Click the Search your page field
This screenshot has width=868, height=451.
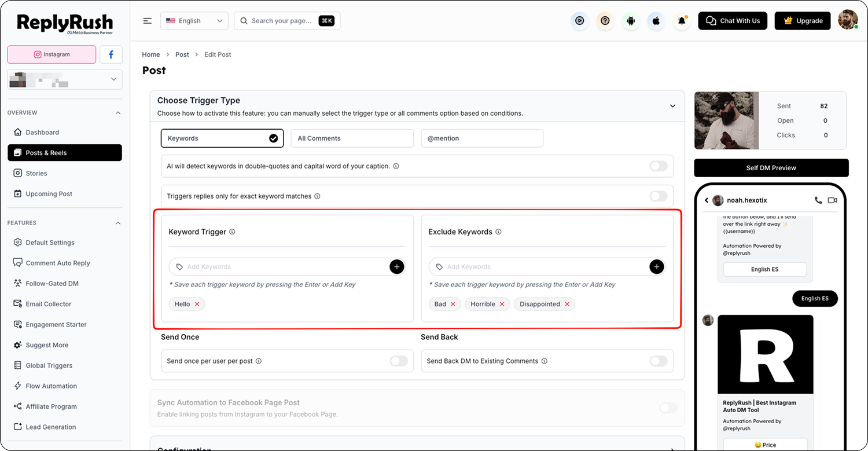(287, 21)
